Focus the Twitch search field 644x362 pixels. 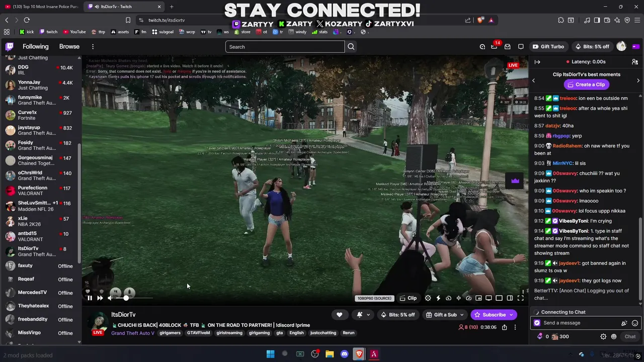click(285, 47)
